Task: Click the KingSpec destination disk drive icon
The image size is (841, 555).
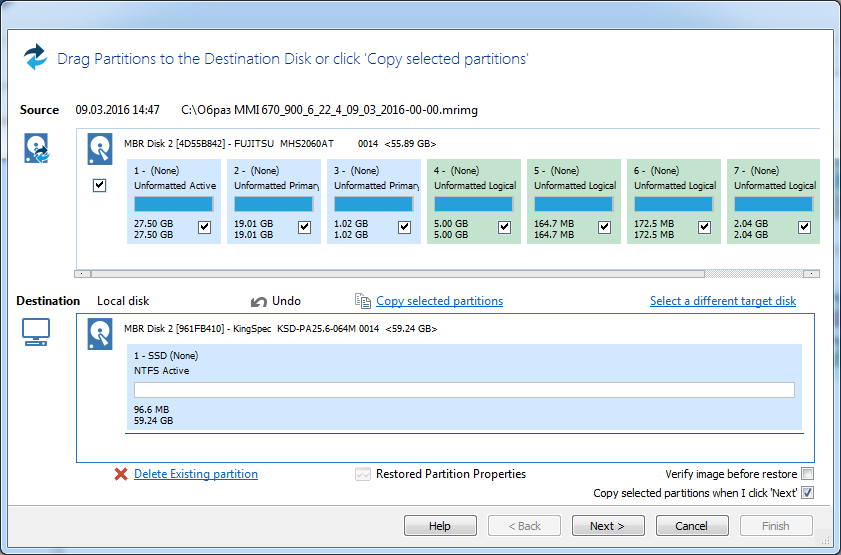Action: pyautogui.click(x=100, y=333)
